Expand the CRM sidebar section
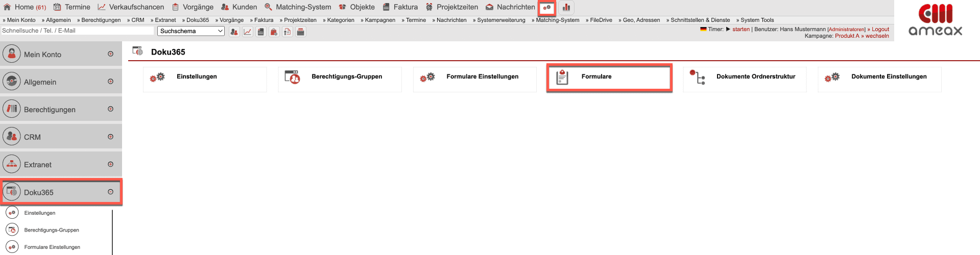 pos(110,137)
